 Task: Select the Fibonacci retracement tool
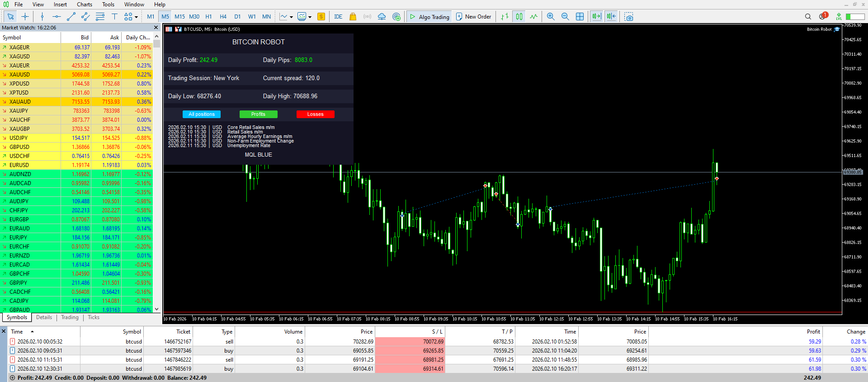pyautogui.click(x=100, y=17)
